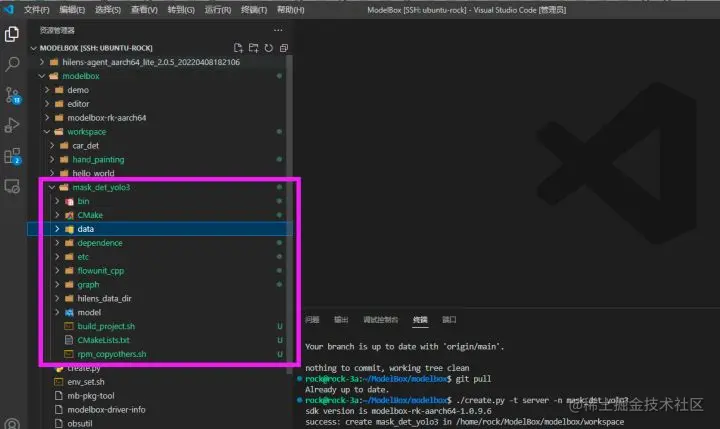Refresh the explorer file tree
The height and width of the screenshot is (429, 720).
pyautogui.click(x=269, y=48)
